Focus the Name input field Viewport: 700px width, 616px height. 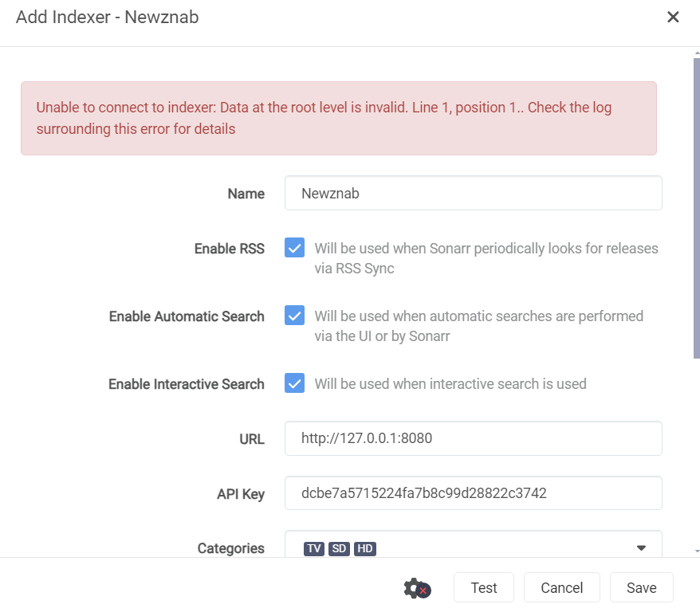[474, 193]
